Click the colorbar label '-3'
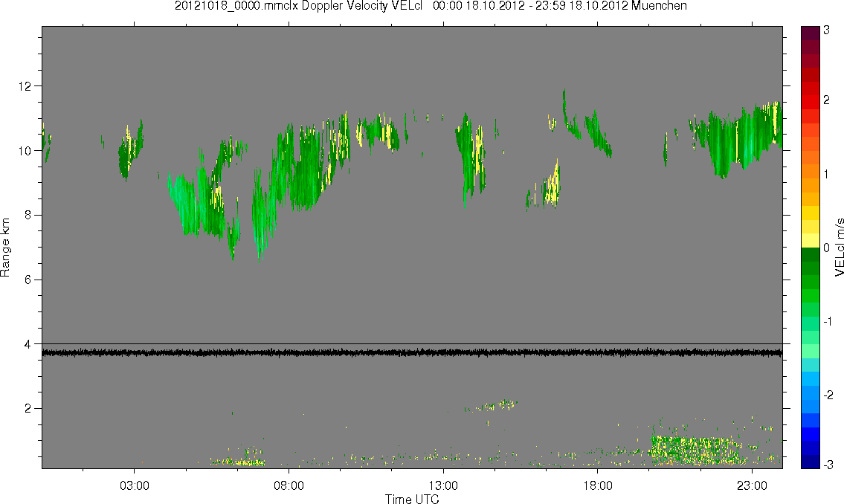The image size is (844, 504). [x=828, y=464]
